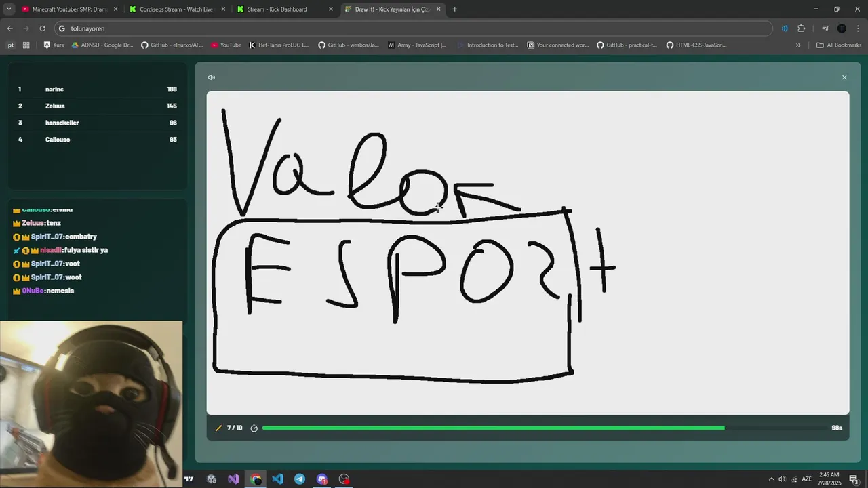Open the tab search dropdown arrow
The image size is (868, 488).
click(x=9, y=9)
